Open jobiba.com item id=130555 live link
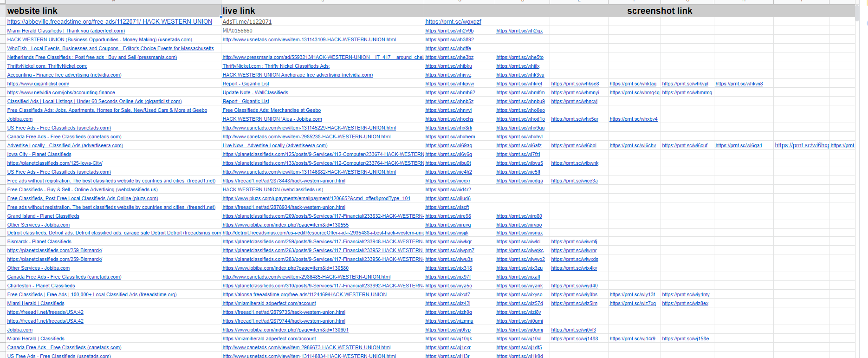Image resolution: width=868 pixels, height=358 pixels. tap(285, 225)
